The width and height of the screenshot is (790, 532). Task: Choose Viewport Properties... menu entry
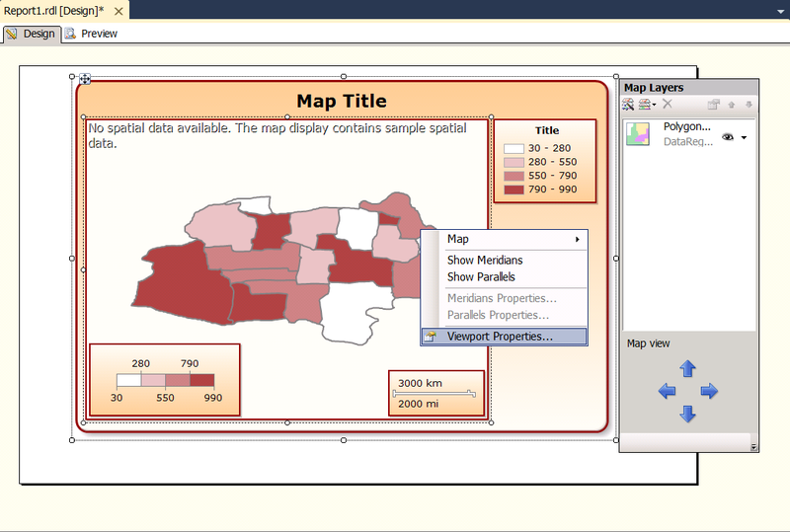click(x=504, y=337)
